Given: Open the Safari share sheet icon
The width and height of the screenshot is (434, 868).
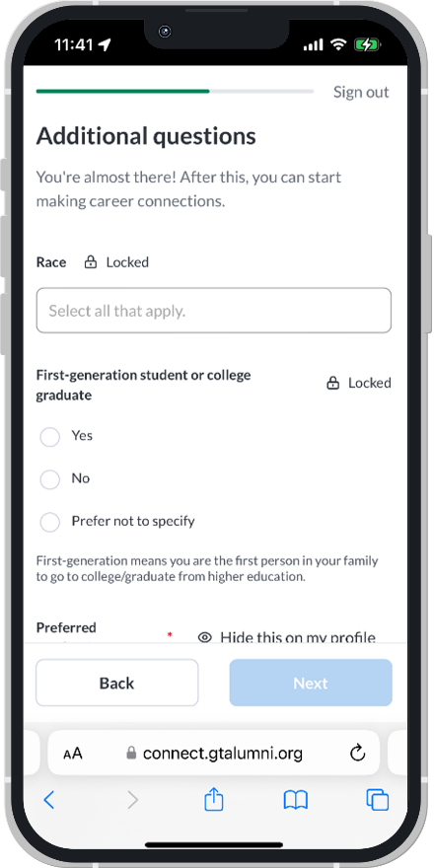Looking at the screenshot, I should (x=213, y=799).
